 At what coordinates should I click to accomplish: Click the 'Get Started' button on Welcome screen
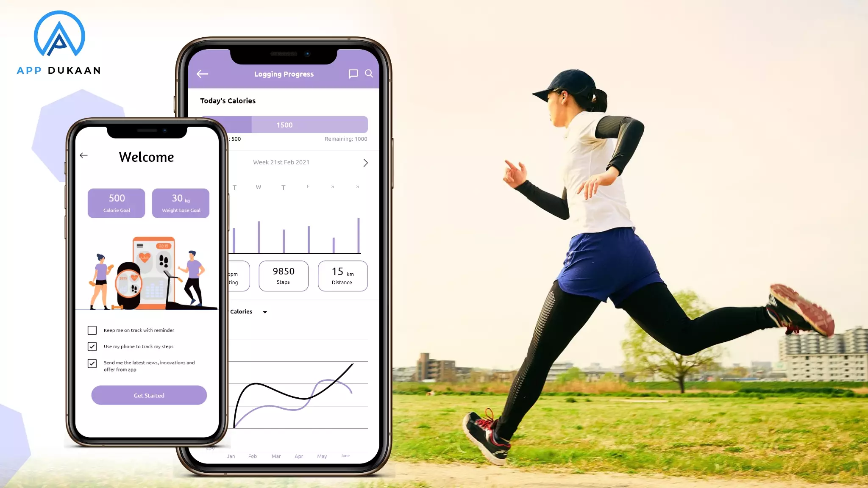pyautogui.click(x=149, y=395)
